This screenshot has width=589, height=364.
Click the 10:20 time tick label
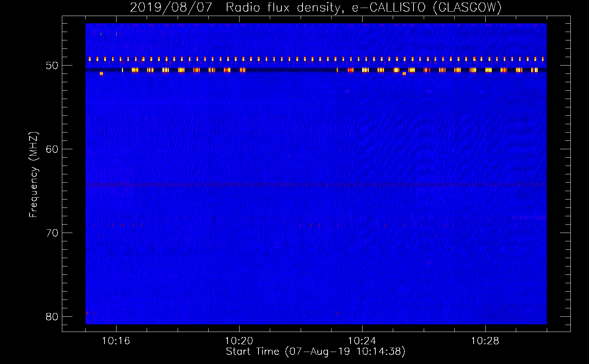tap(239, 341)
